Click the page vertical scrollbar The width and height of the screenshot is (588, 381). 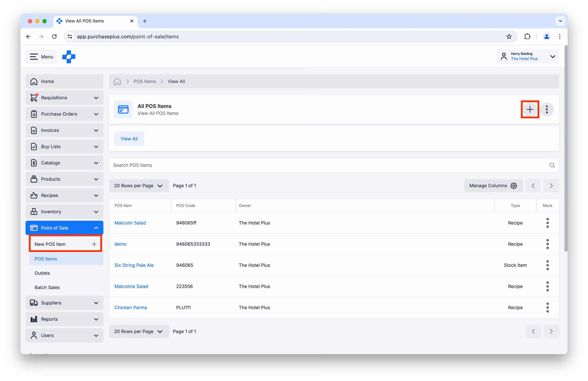pos(566,148)
